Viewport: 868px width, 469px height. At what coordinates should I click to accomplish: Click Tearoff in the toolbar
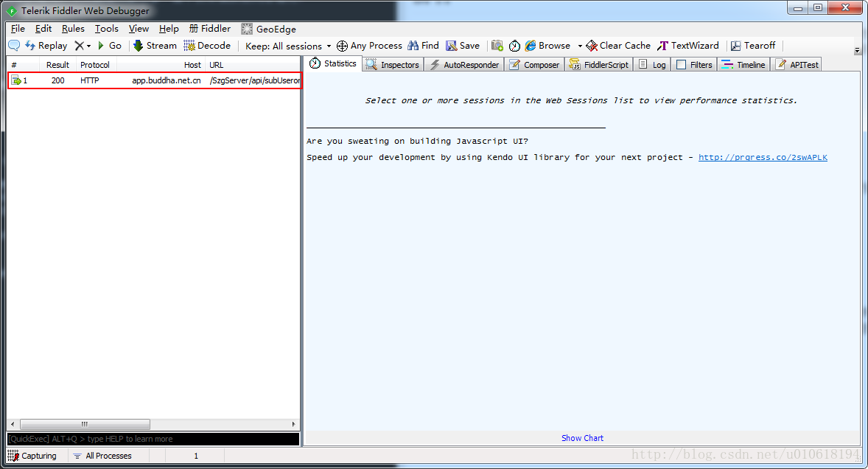point(753,46)
